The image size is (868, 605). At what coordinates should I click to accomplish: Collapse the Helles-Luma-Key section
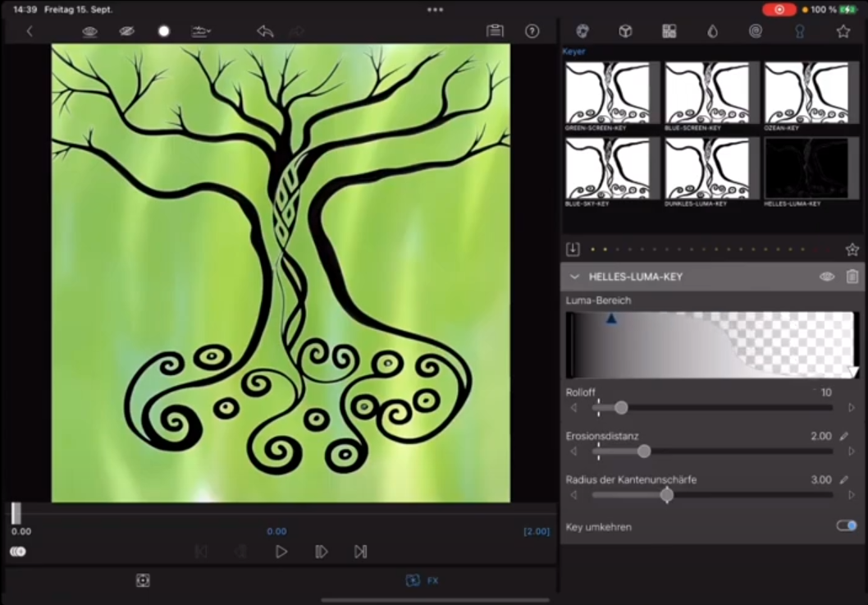pos(574,277)
